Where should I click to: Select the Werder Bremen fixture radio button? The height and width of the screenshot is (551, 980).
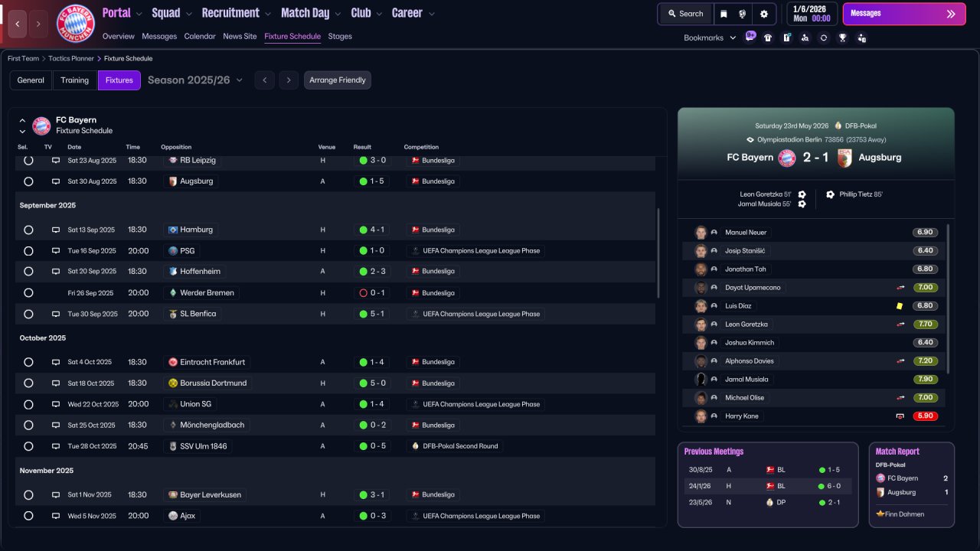point(28,292)
